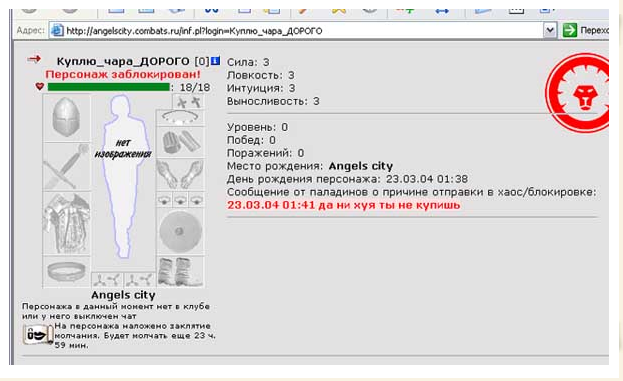Select the left slot below the character figure
This screenshot has height=381, width=623.
(x=107, y=280)
